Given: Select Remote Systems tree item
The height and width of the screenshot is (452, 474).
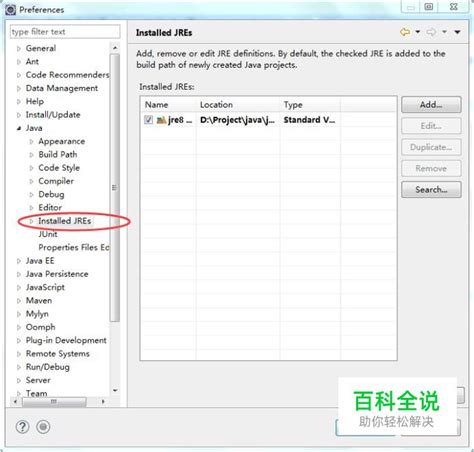Looking at the screenshot, I should [x=58, y=354].
